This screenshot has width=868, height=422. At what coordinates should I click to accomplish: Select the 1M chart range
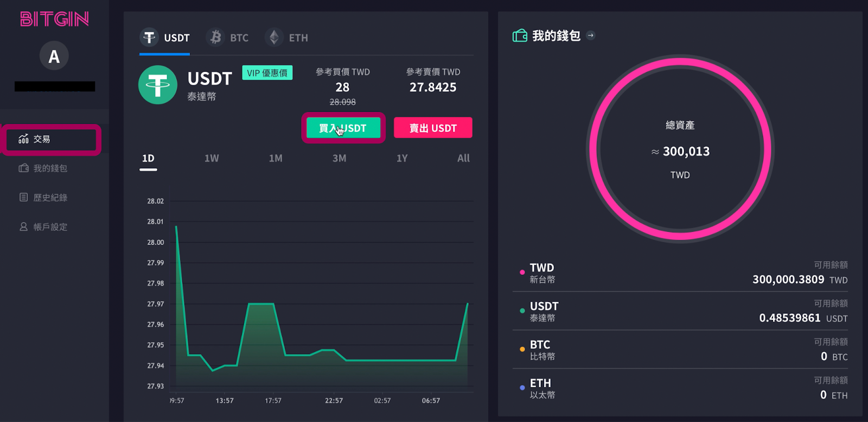(276, 159)
